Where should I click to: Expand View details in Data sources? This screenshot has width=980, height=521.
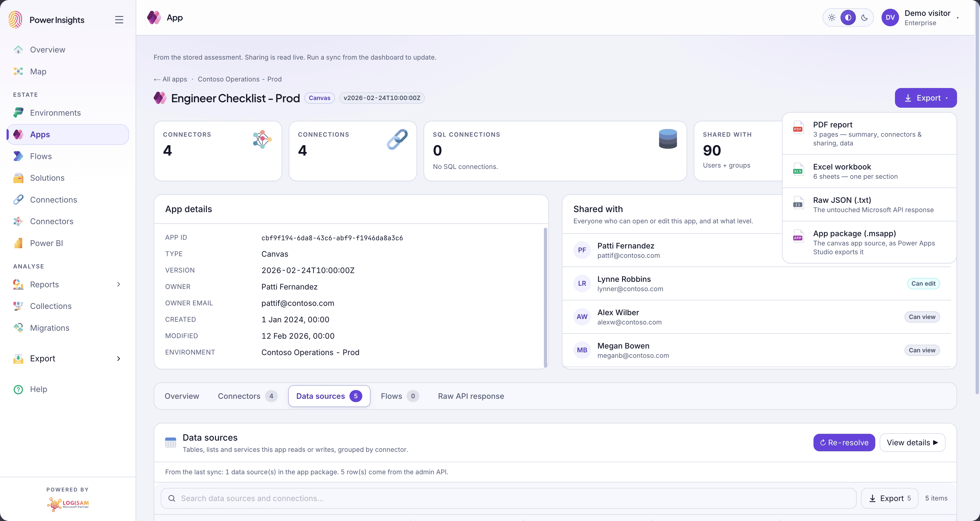tap(912, 443)
